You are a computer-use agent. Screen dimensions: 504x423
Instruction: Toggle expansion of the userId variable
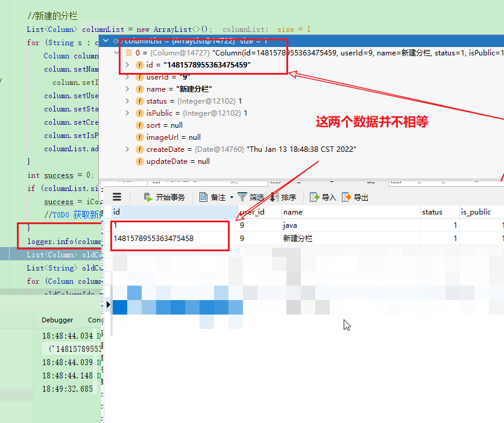point(127,77)
